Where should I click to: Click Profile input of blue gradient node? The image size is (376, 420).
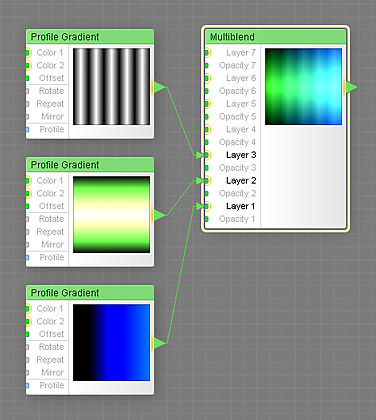[28, 385]
